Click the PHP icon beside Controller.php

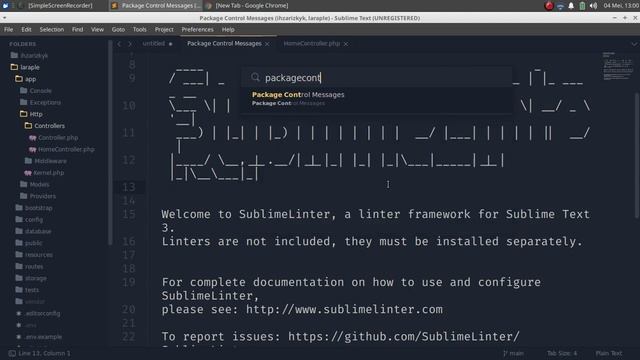tap(33, 138)
